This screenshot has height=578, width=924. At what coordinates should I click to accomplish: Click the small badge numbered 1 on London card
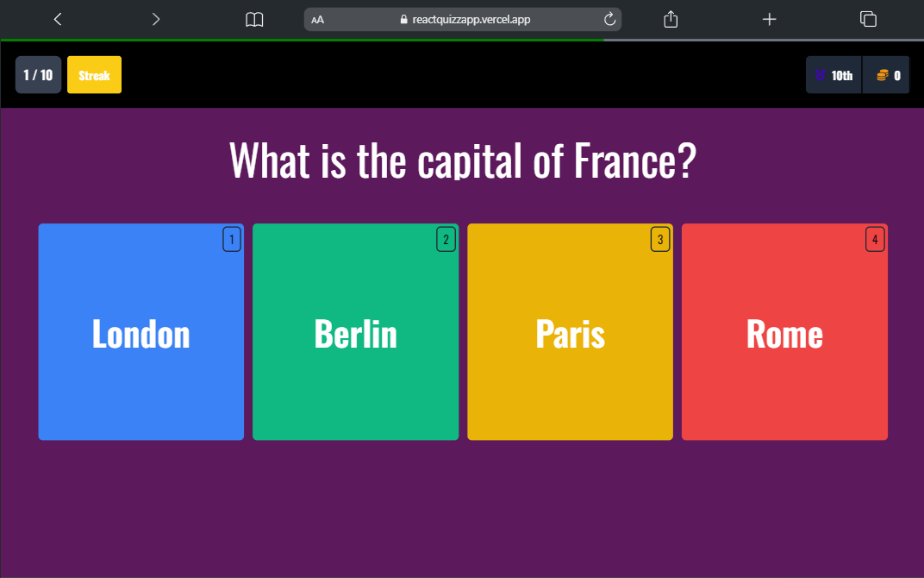click(232, 239)
